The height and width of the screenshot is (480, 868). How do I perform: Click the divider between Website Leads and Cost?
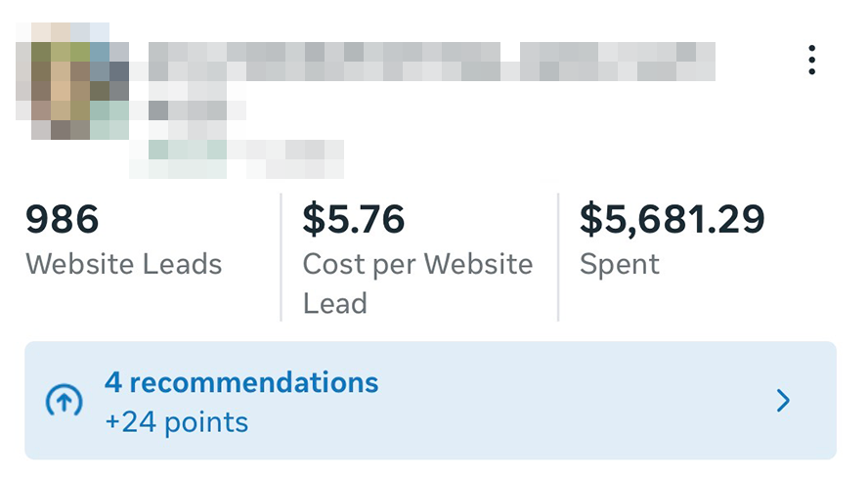click(282, 256)
